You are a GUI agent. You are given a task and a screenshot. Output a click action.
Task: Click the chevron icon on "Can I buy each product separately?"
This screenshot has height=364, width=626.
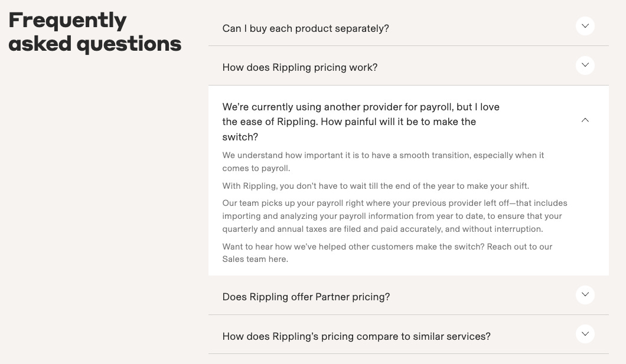[585, 26]
